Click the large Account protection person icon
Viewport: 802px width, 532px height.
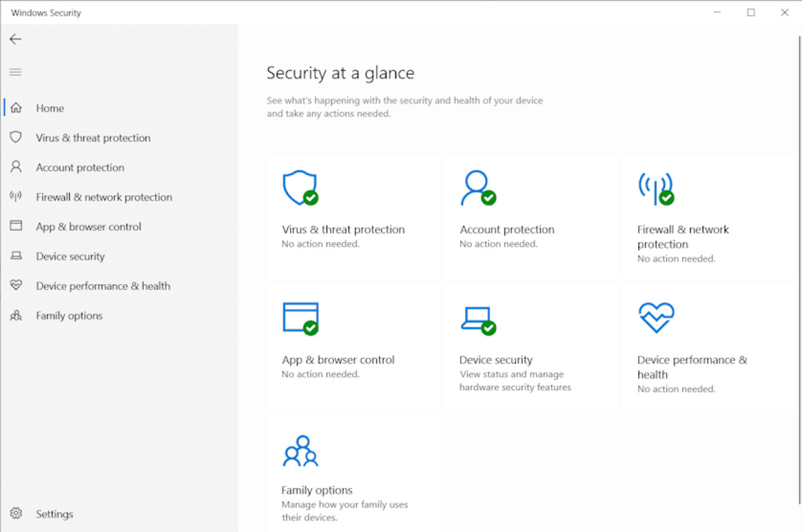point(478,188)
